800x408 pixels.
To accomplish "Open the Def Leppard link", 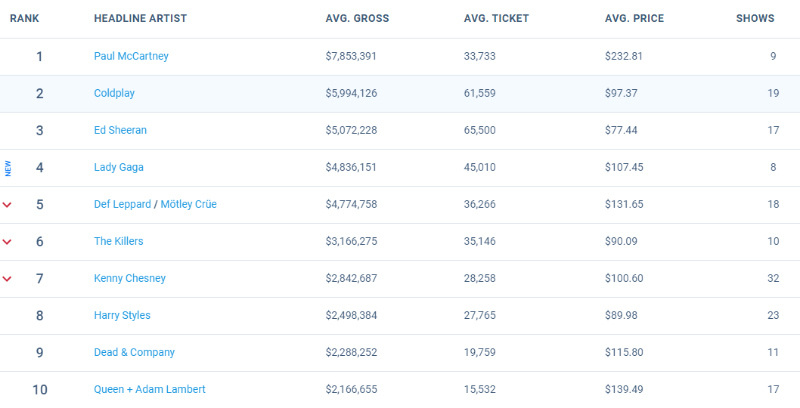I will tap(122, 204).
